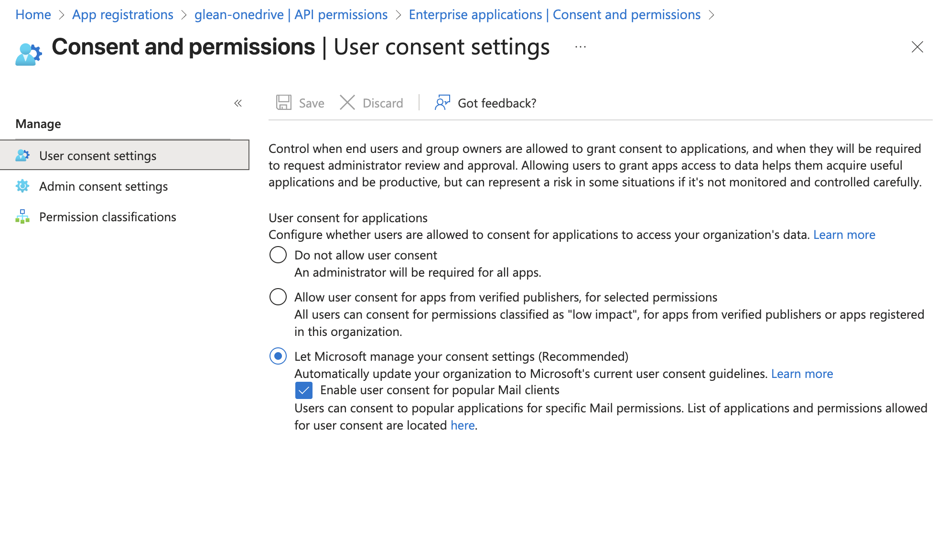Click the Consent and permissions header icon
This screenshot has width=949, height=560.
pos(28,54)
